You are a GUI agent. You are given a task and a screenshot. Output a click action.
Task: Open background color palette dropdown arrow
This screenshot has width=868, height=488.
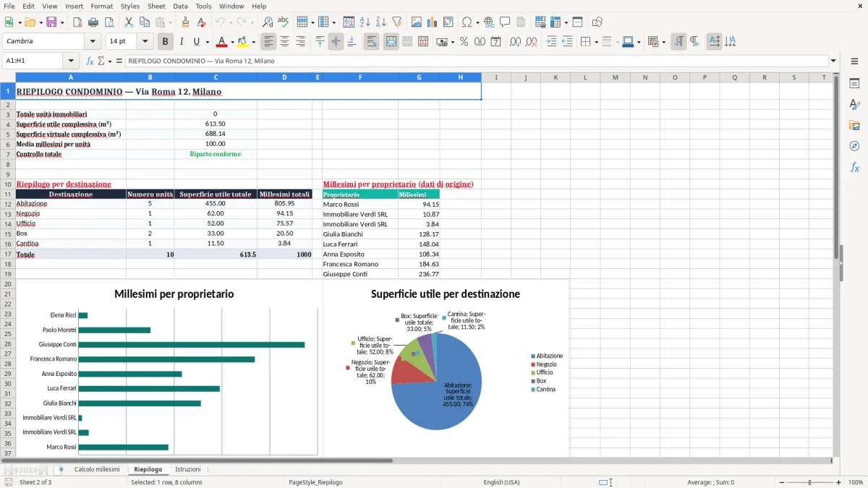click(253, 42)
